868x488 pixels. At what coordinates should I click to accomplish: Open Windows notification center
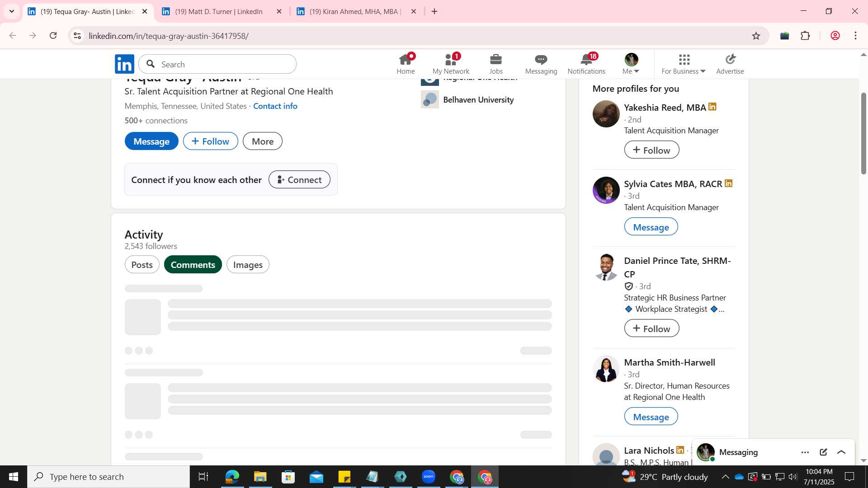point(849,477)
